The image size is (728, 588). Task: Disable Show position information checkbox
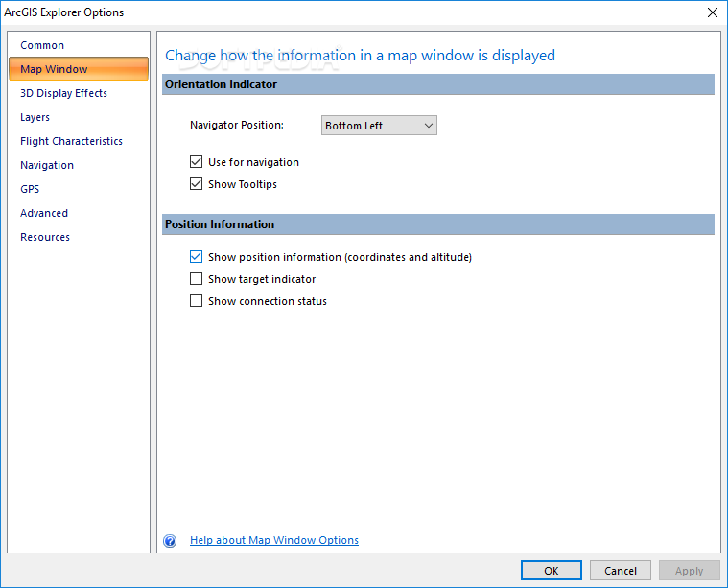(x=196, y=257)
